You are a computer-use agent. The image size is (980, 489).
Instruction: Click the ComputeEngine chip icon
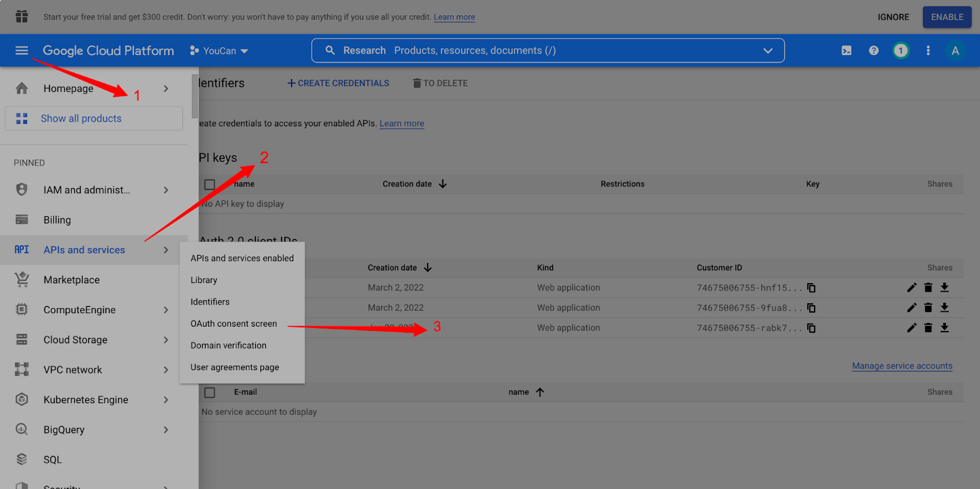[21, 309]
